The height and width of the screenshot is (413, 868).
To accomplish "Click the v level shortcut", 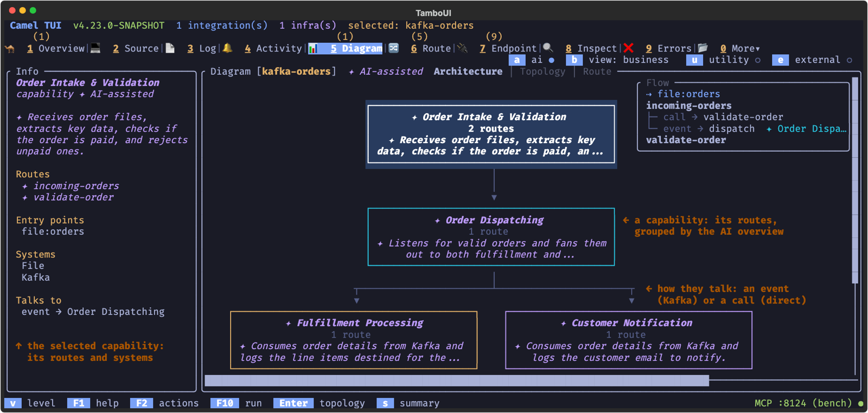I will pyautogui.click(x=30, y=403).
